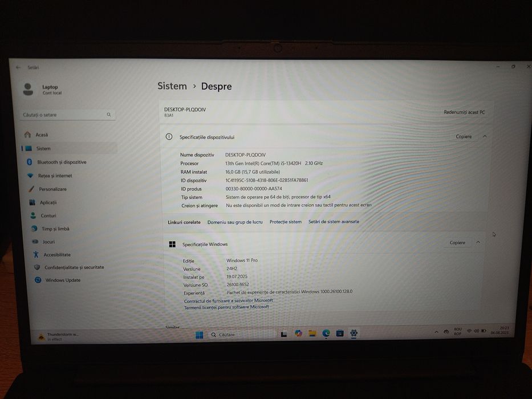Copy device specifications with Copiere

click(x=464, y=136)
